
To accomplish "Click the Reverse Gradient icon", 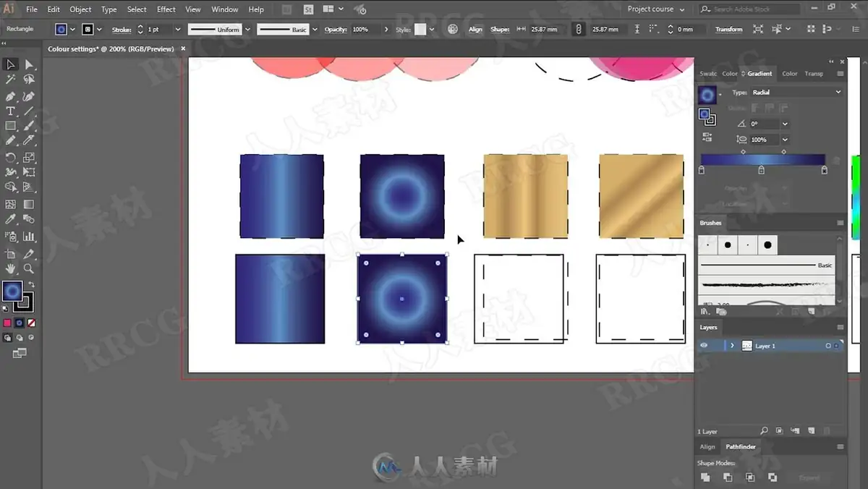I will [x=707, y=137].
